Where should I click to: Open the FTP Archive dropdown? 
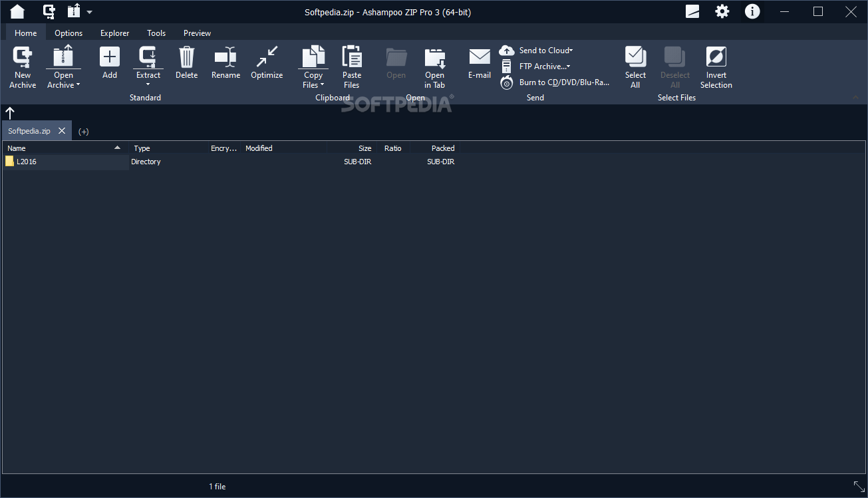(535, 66)
